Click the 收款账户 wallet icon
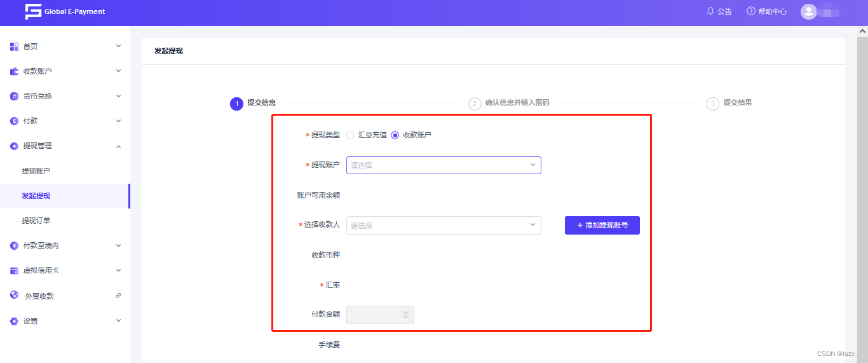Image resolution: width=868 pixels, height=363 pixels. 14,71
